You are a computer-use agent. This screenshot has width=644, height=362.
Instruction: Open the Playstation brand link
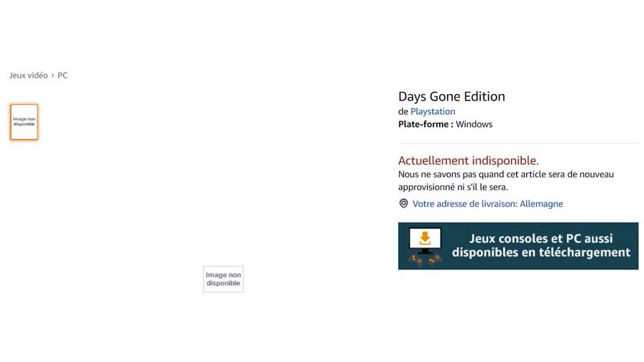pos(433,111)
